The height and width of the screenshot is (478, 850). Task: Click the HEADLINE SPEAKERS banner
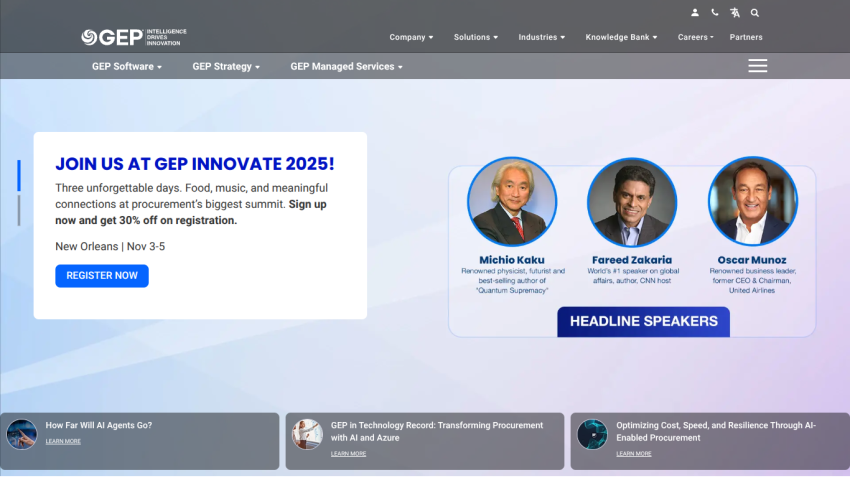point(643,322)
